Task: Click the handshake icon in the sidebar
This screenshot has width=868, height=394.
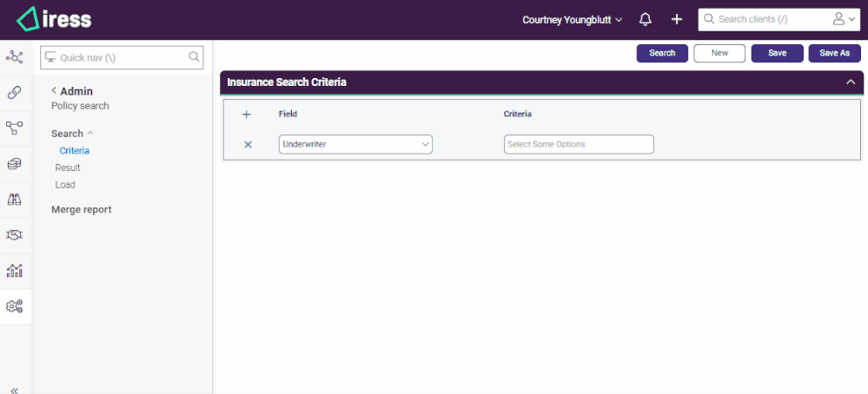Action: (x=14, y=235)
